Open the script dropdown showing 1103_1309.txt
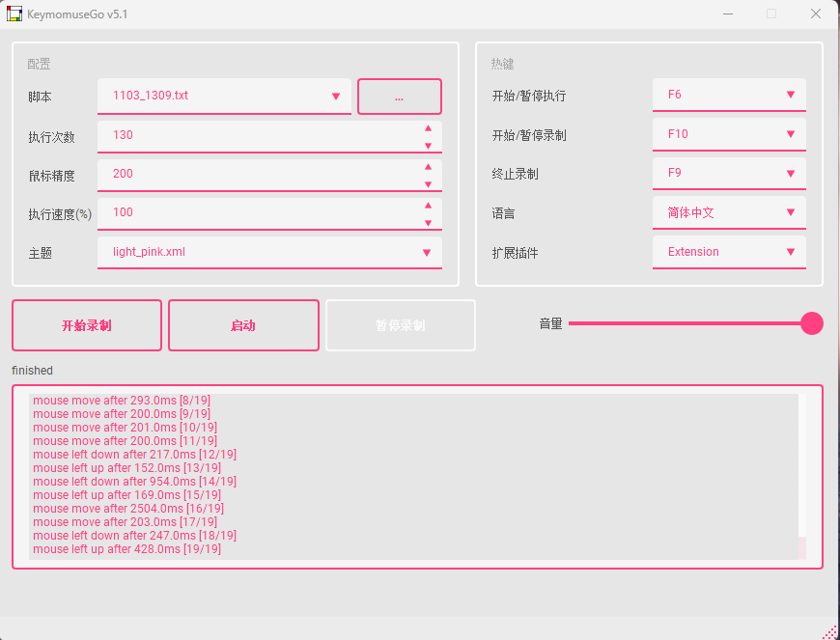This screenshot has height=640, width=840. 224,97
